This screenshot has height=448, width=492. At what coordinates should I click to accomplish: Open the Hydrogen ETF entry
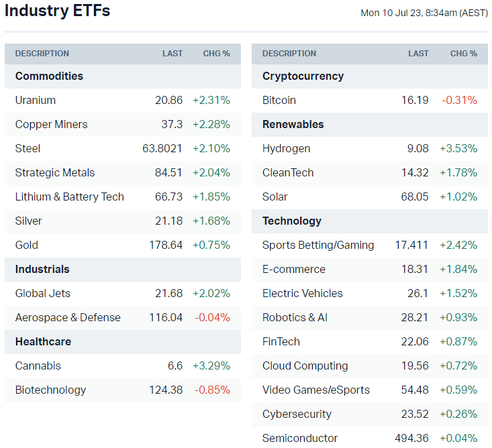coord(286,149)
